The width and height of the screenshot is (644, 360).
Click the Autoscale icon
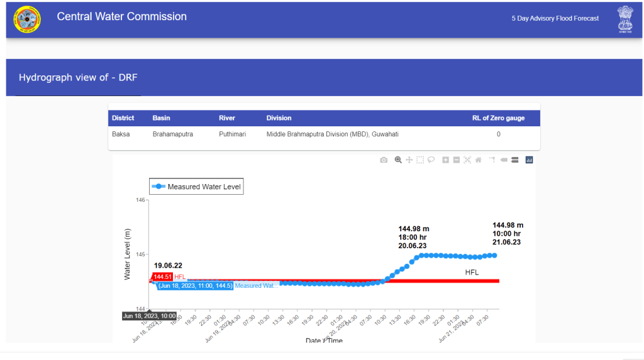point(467,160)
